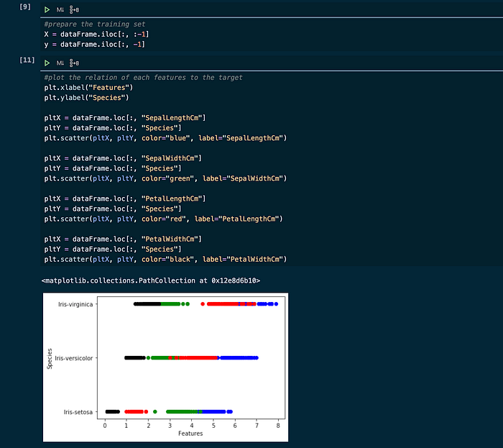Select the execution count [11] label
The width and height of the screenshot is (503, 448).
27,60
